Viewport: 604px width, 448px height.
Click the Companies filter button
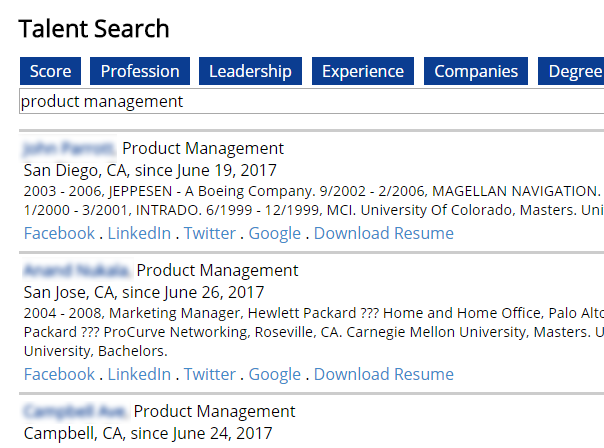click(476, 71)
